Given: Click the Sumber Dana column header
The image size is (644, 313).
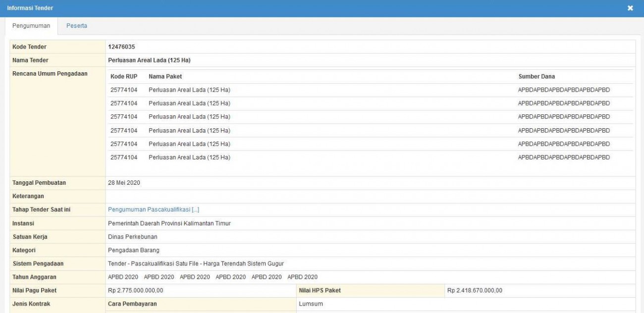Looking at the screenshot, I should click(537, 77).
